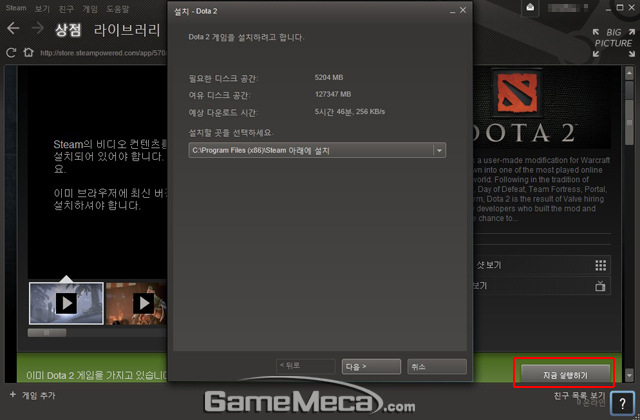Click the 설치할 곳을 선택하세요 label
This screenshot has height=420, width=640.
(x=231, y=133)
